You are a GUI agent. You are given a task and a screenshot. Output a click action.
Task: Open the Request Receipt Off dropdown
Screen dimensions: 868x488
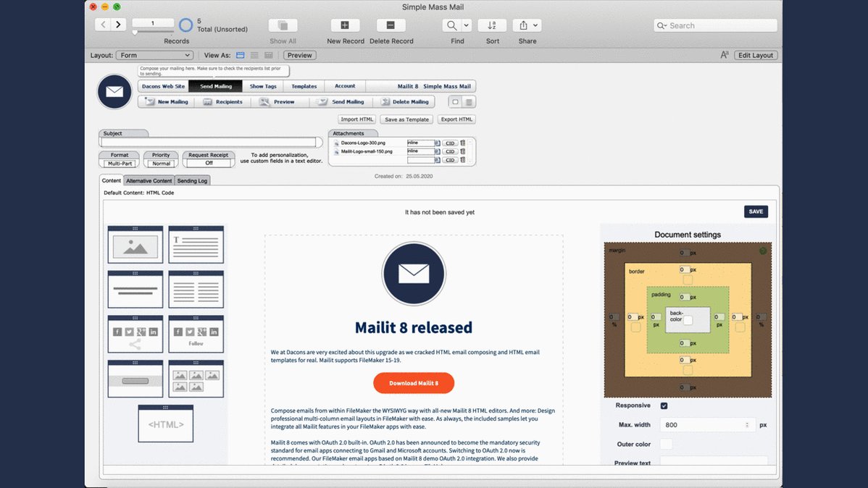click(x=209, y=163)
